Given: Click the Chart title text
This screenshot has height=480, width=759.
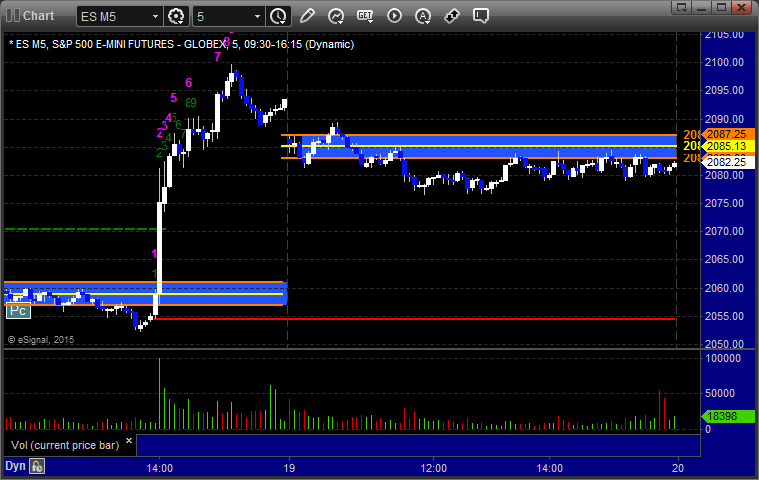Looking at the screenshot, I should pos(39,15).
